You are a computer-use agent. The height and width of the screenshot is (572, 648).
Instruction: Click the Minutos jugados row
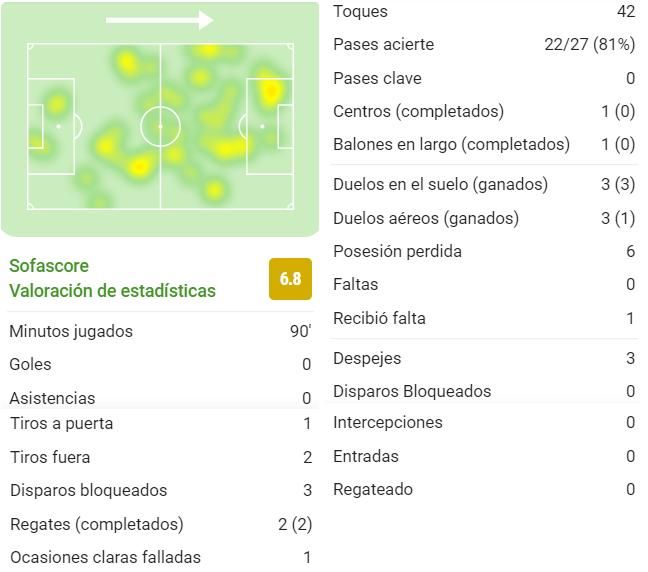click(x=160, y=331)
